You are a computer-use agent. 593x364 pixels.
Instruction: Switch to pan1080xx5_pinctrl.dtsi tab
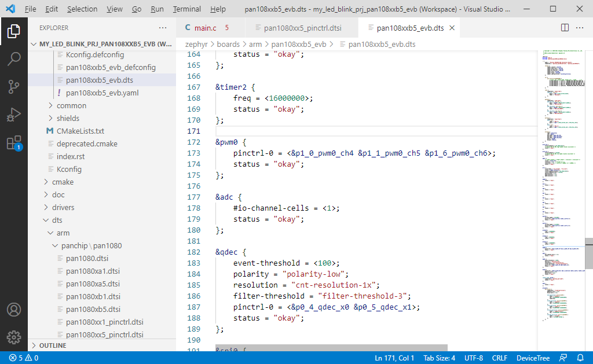pyautogui.click(x=302, y=28)
